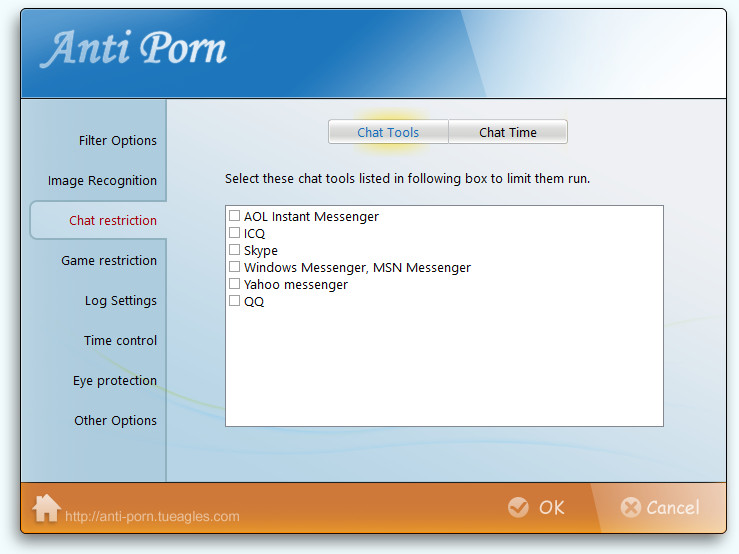Screen dimensions: 739x554
Task: Click the AOL Instant Messenger label
Action: 311,216
